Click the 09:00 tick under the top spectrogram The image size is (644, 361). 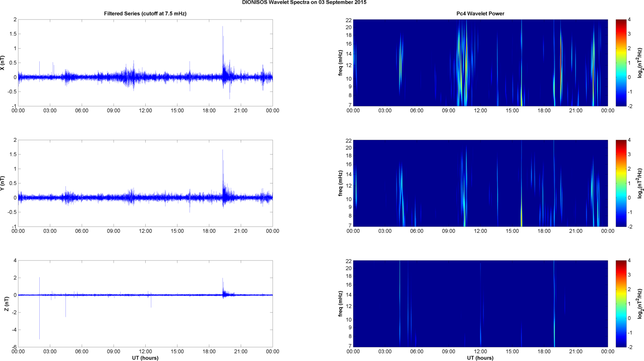click(x=448, y=111)
